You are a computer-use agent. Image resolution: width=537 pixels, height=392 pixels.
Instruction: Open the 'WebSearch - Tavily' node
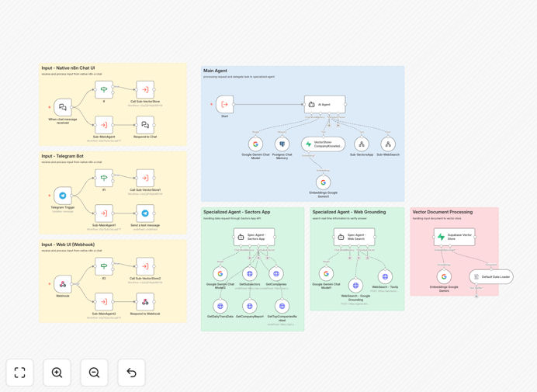point(385,276)
